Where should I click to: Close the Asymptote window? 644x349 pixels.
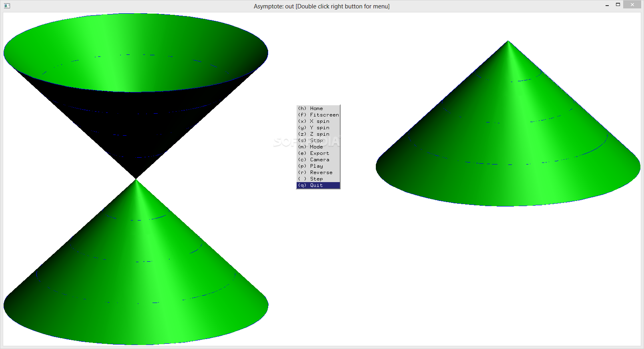(x=632, y=5)
